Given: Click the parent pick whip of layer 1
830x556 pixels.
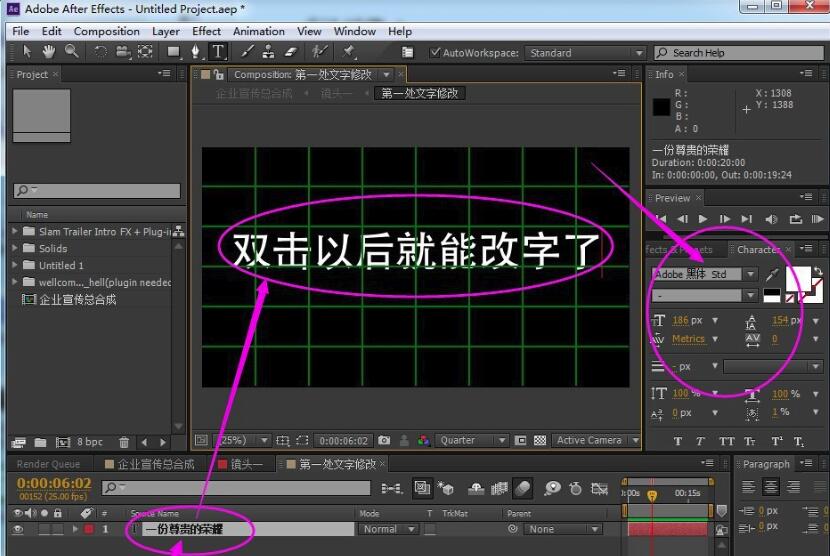Looking at the screenshot, I should (512, 528).
